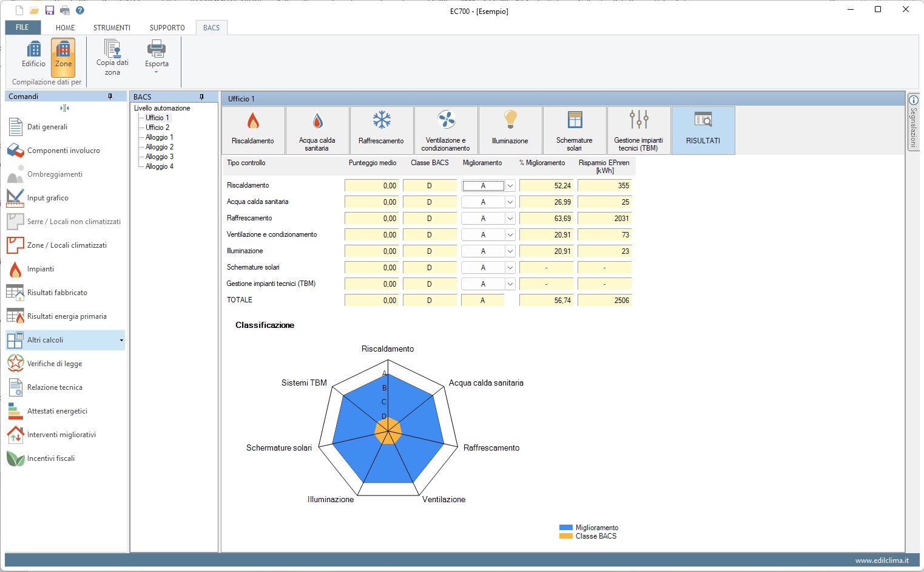Open Verifiche di legge
This screenshot has width=924, height=572.
(x=65, y=364)
